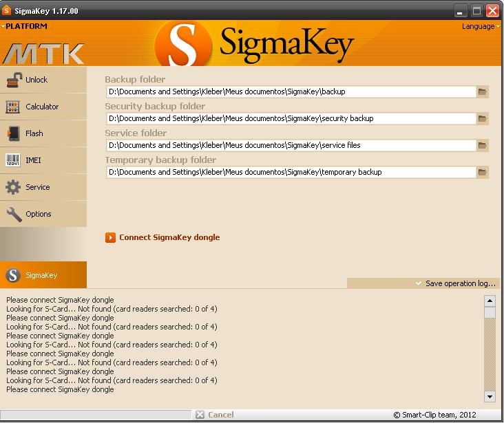Edit the Security backup folder path field

point(291,118)
